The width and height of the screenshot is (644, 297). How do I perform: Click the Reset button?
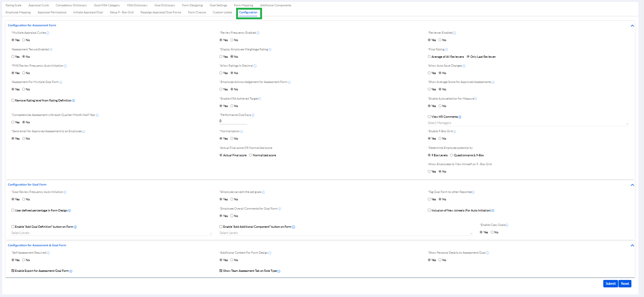[x=625, y=284]
